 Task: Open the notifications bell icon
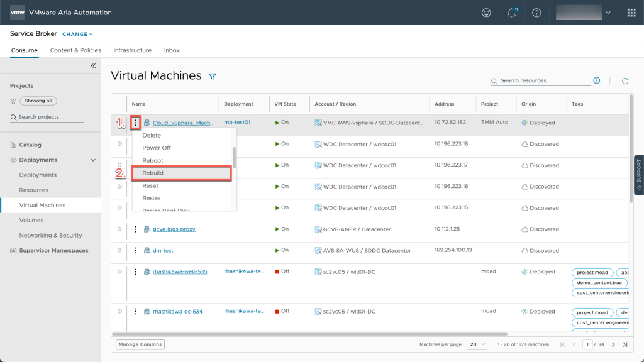coord(511,13)
